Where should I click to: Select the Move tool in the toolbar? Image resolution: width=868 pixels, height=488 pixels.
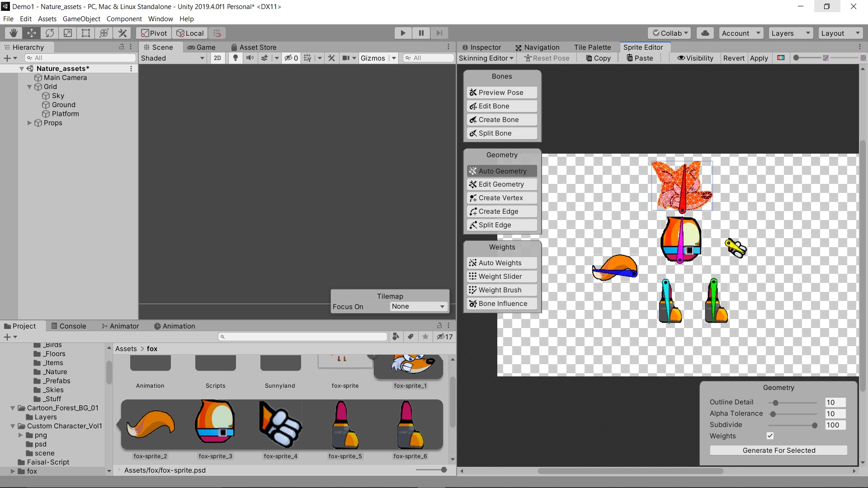click(31, 33)
